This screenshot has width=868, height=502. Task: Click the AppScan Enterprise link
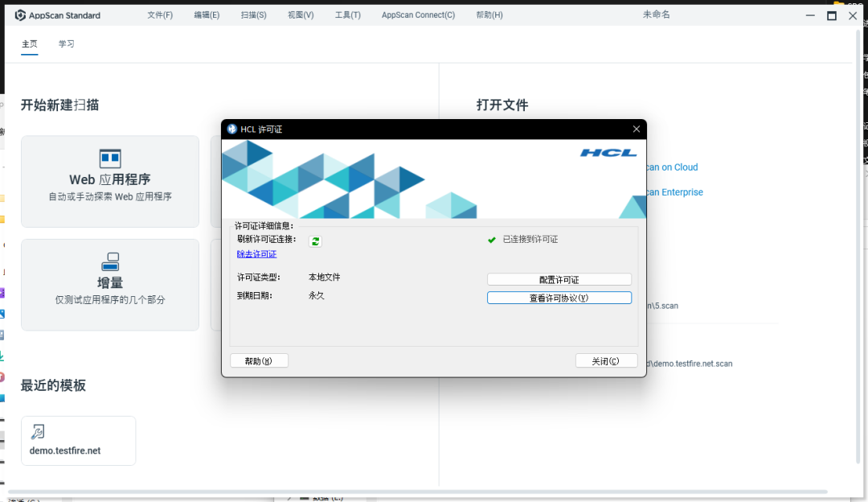pyautogui.click(x=675, y=192)
